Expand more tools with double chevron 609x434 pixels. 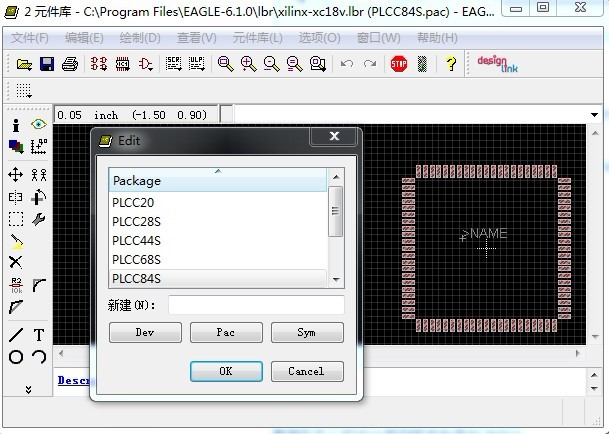pyautogui.click(x=28, y=389)
